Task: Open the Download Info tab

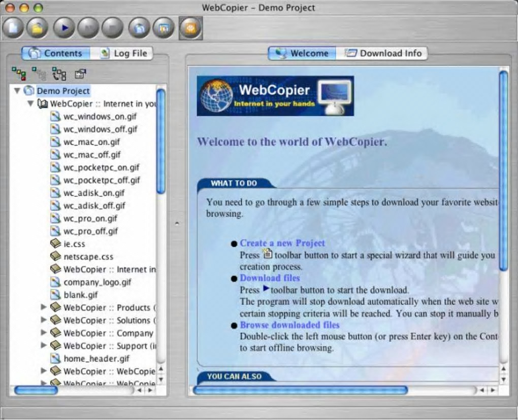Action: point(382,53)
